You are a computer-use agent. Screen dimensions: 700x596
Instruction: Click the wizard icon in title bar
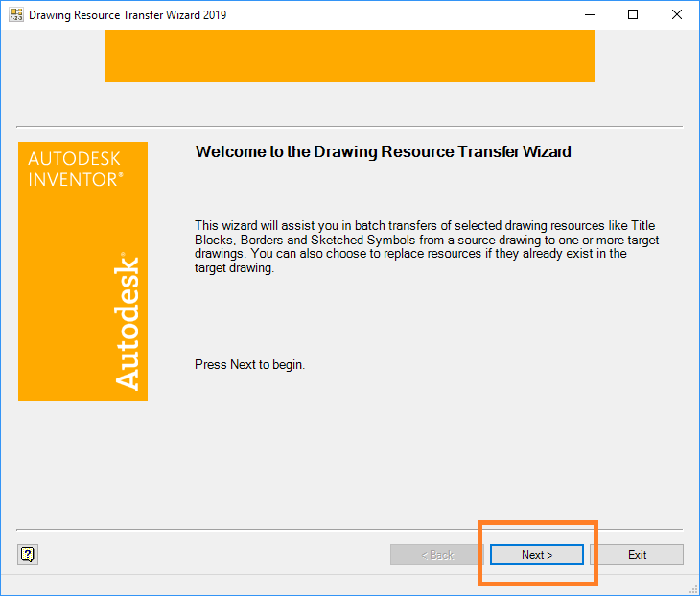pos(16,14)
